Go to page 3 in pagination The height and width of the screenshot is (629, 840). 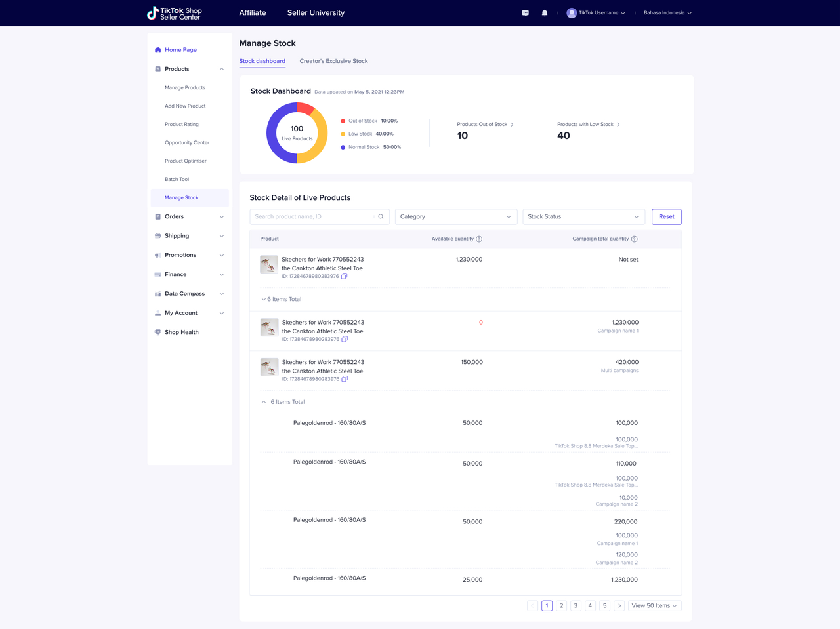pos(576,605)
